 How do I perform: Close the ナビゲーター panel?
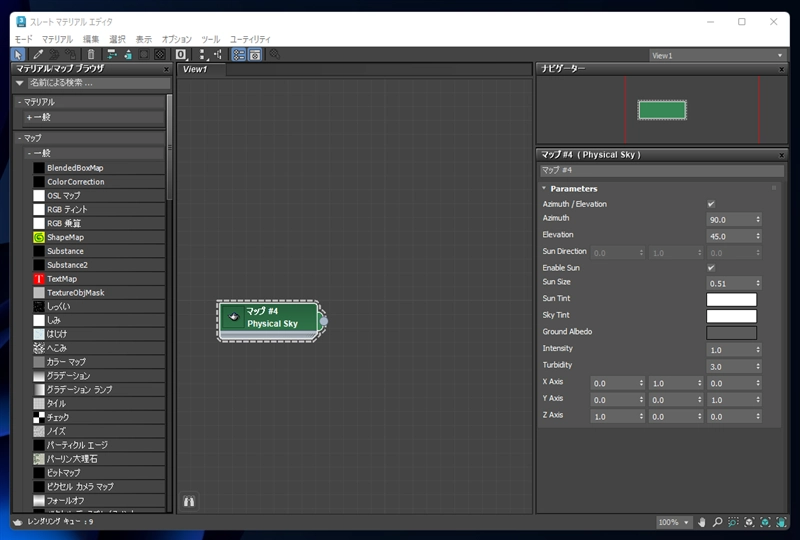point(782,69)
